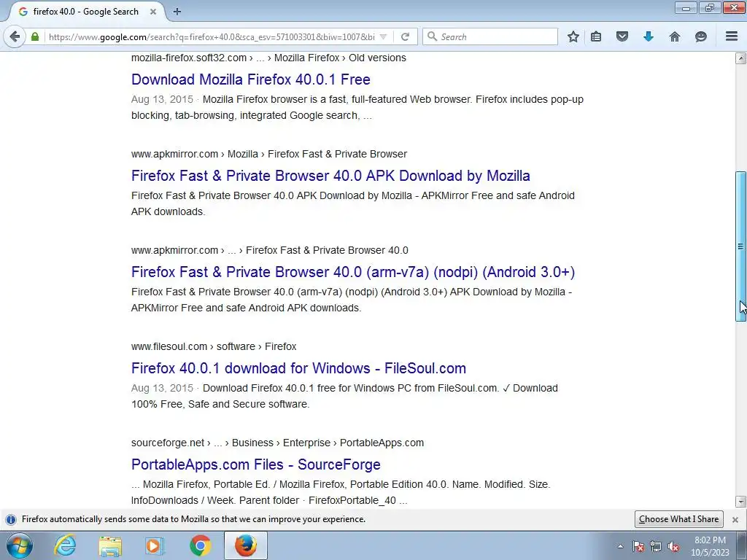This screenshot has width=747, height=560.
Task: Click 'mozilla-firefox.soft32.com' breadcrumb text
Action: [x=189, y=58]
